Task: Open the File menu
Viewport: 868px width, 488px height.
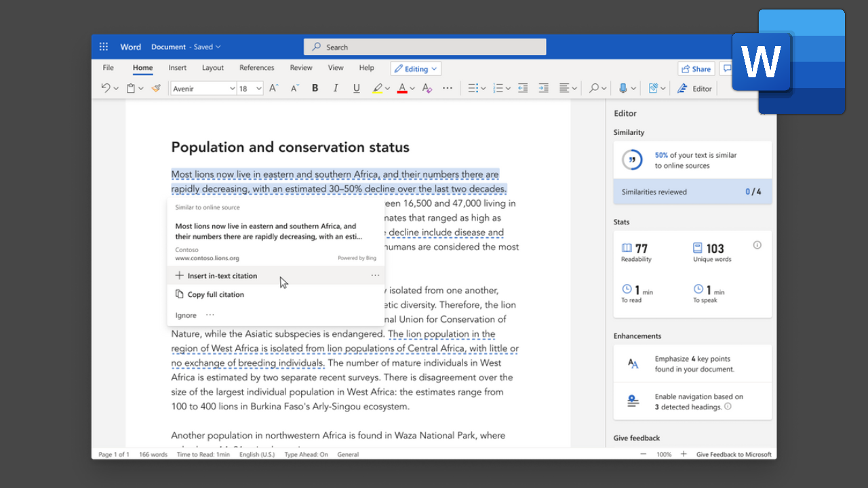Action: [108, 68]
